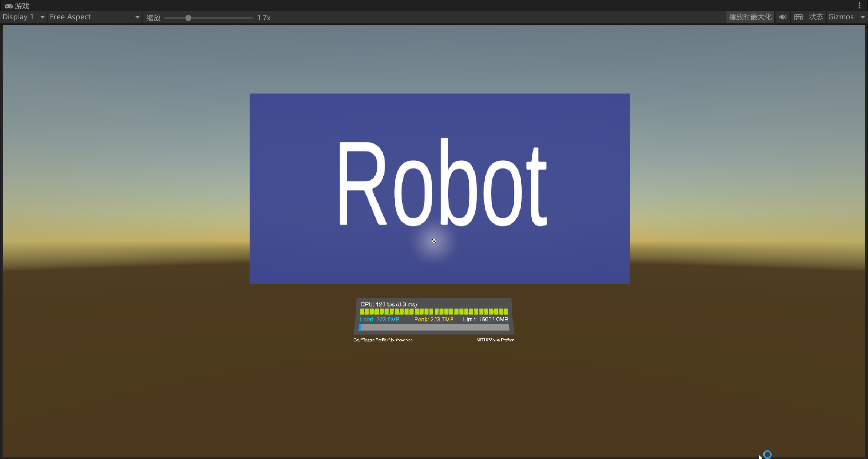Click the Peak memory label

pos(434,319)
